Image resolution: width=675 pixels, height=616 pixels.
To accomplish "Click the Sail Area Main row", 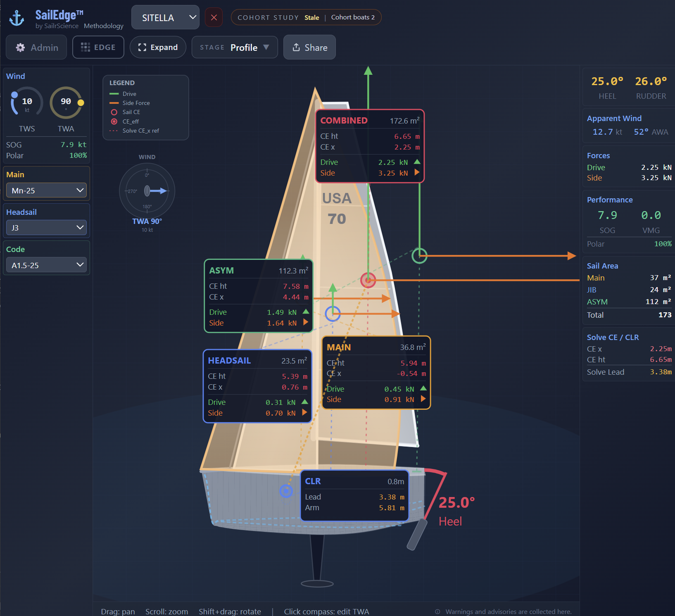I will [629, 278].
